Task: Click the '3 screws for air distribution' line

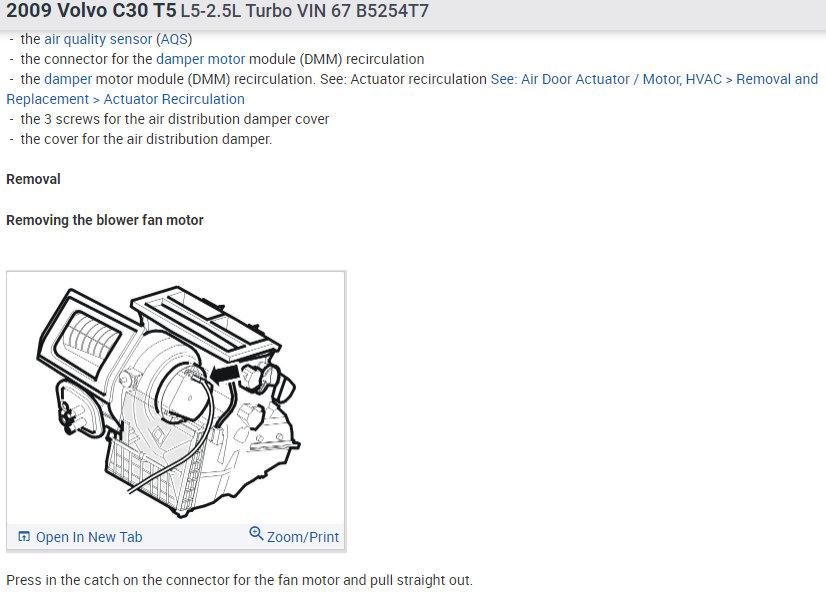Action: pos(174,119)
